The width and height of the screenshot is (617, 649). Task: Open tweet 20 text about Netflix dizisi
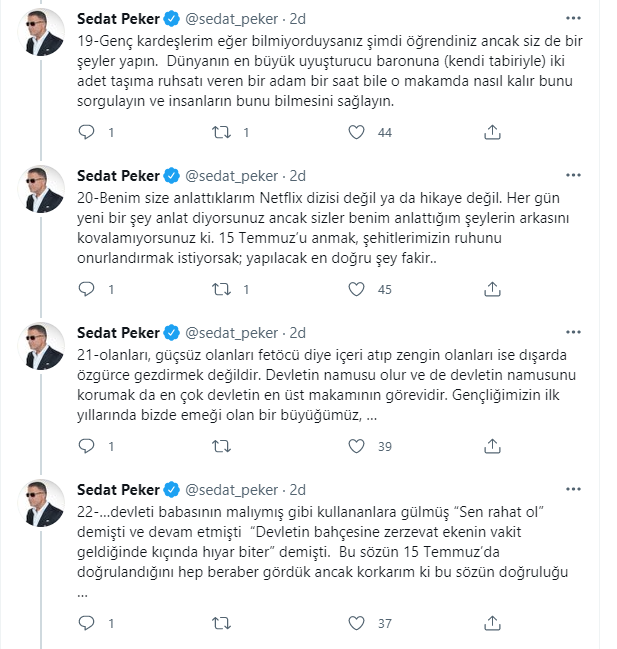click(x=323, y=228)
